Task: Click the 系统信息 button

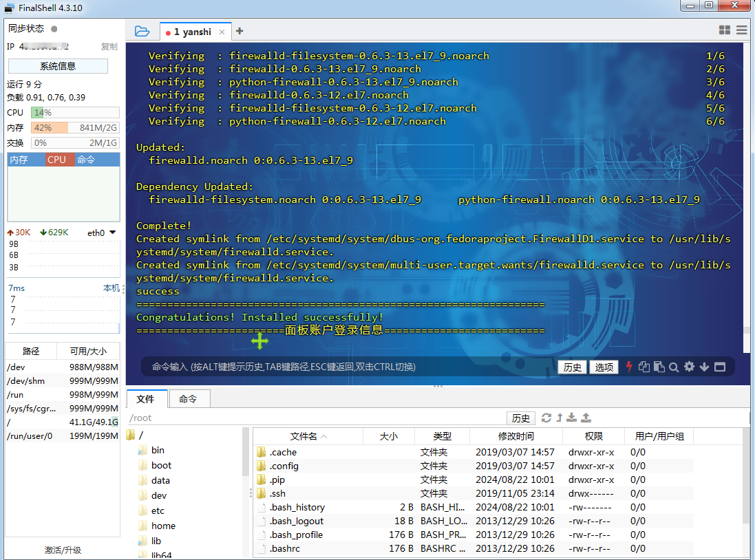Action: (x=58, y=66)
